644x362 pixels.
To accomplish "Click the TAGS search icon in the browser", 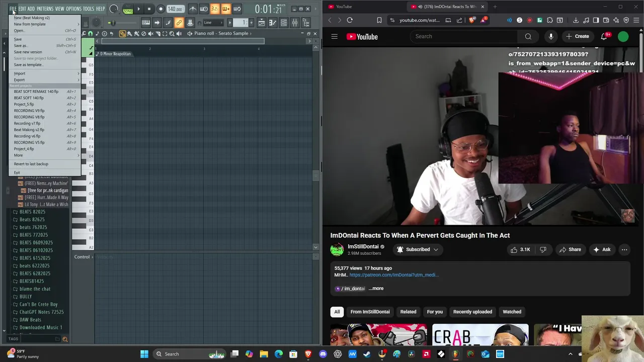I will pos(64,339).
